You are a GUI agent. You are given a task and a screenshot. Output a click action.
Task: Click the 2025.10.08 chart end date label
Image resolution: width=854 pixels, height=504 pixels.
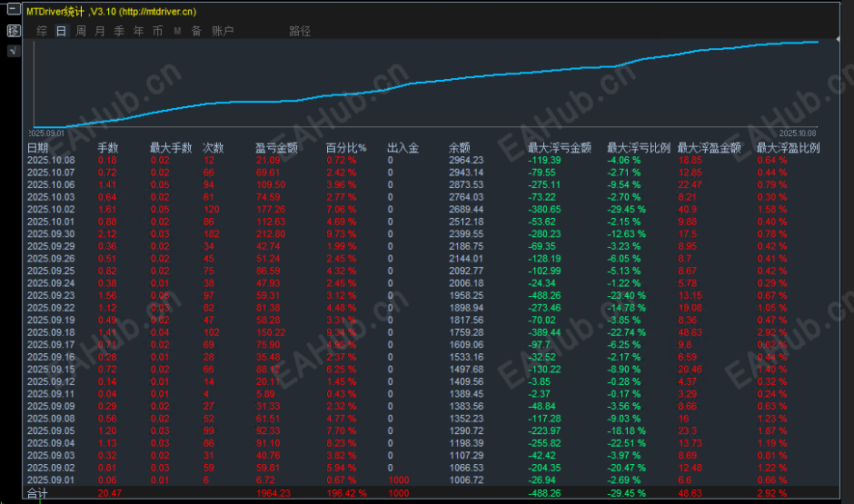point(798,133)
